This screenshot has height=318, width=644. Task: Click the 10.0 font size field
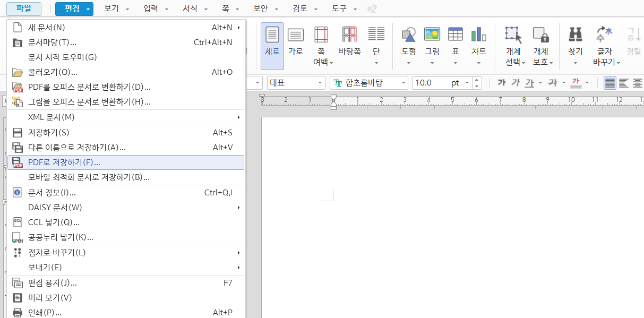click(430, 83)
